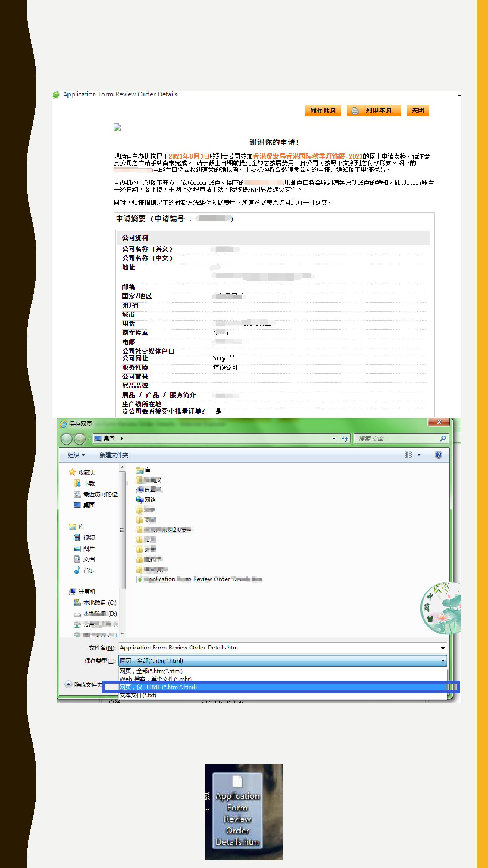
Task: Click the forward arrow in the save dialog
Action: (80, 439)
